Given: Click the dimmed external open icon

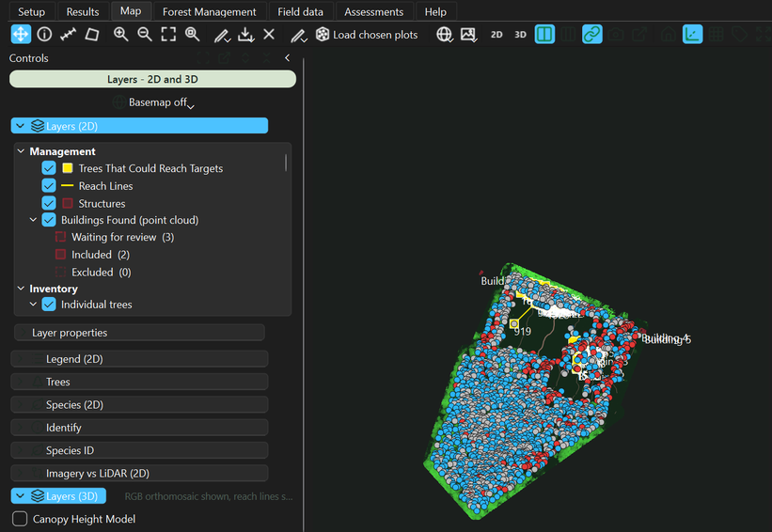Looking at the screenshot, I should tap(639, 35).
